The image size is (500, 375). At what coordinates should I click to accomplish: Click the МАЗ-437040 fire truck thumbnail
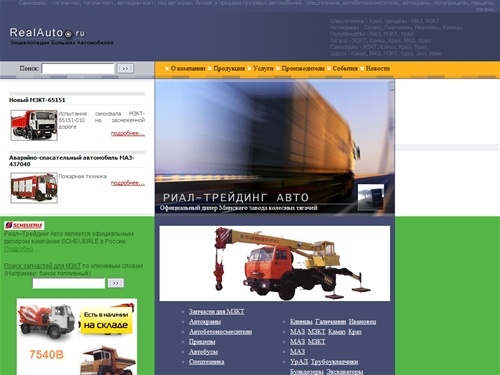(34, 188)
